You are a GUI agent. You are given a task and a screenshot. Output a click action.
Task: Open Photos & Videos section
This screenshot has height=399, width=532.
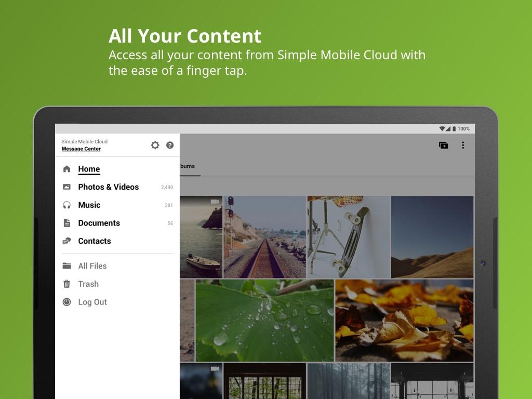tap(117, 187)
